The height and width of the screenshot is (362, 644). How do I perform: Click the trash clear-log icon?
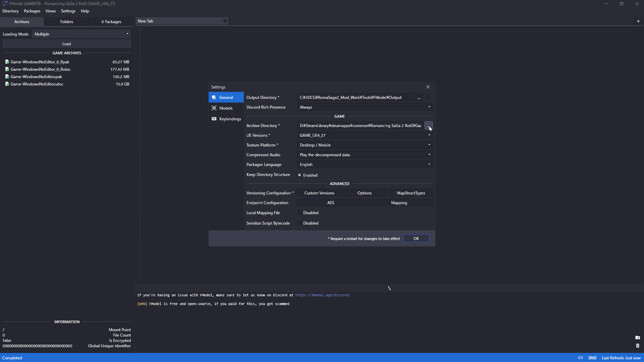tap(637, 346)
